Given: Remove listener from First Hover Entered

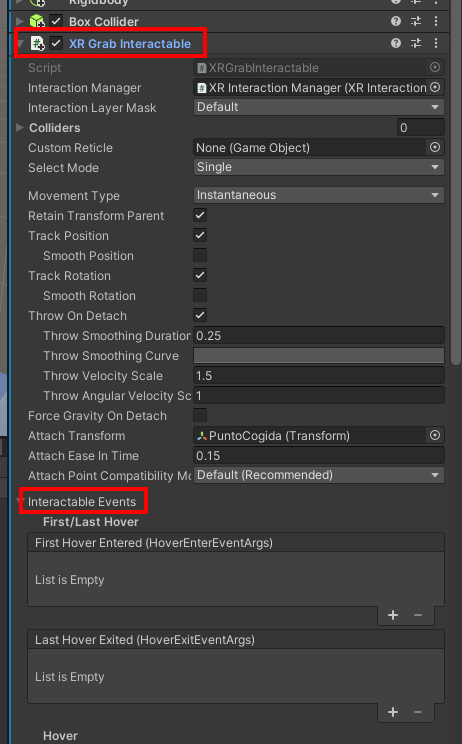Looking at the screenshot, I should point(418,615).
